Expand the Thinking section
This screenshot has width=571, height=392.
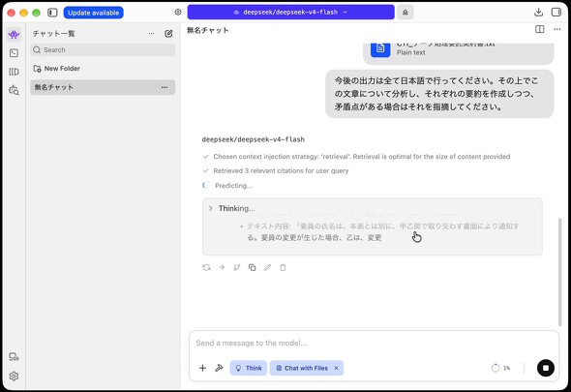pyautogui.click(x=232, y=208)
